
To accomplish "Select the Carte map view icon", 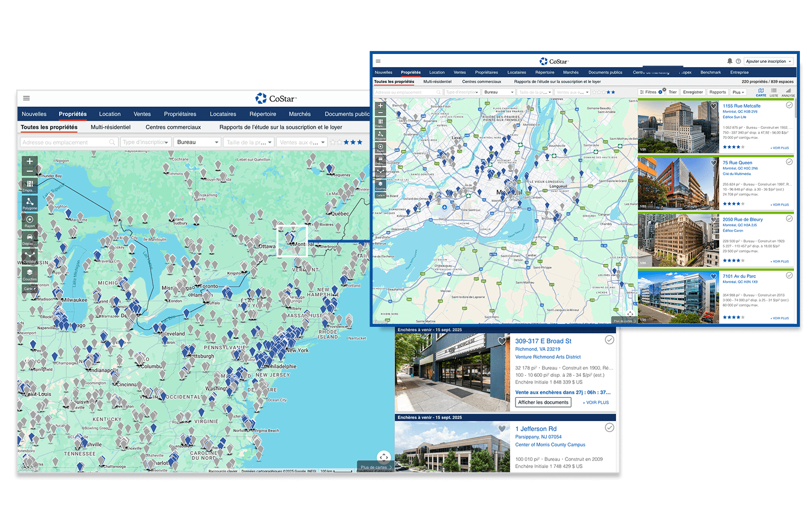I will [x=761, y=92].
